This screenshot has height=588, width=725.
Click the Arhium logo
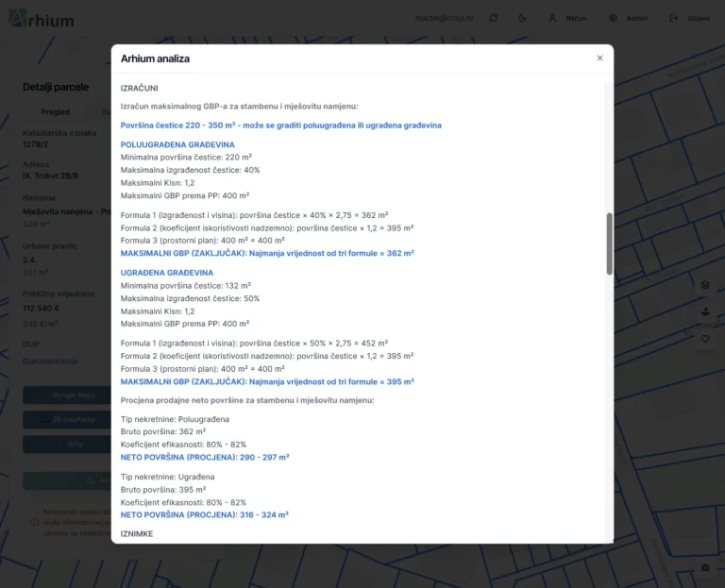tap(41, 18)
